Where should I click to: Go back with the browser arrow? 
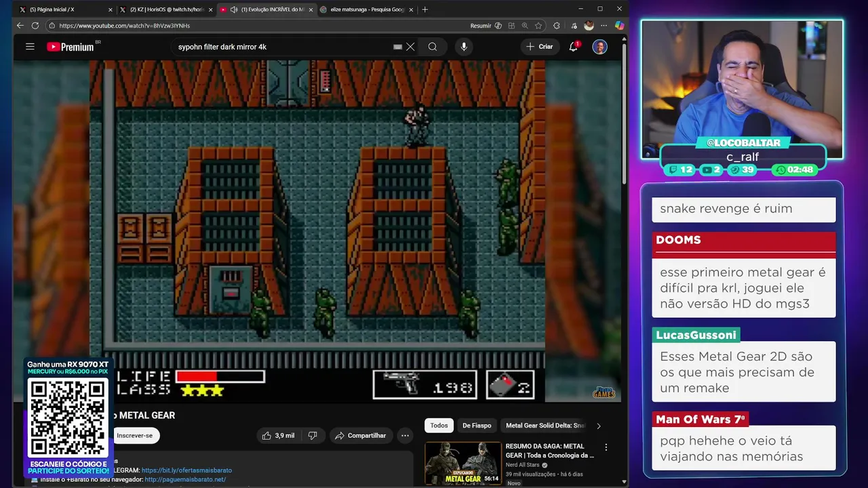coord(20,26)
